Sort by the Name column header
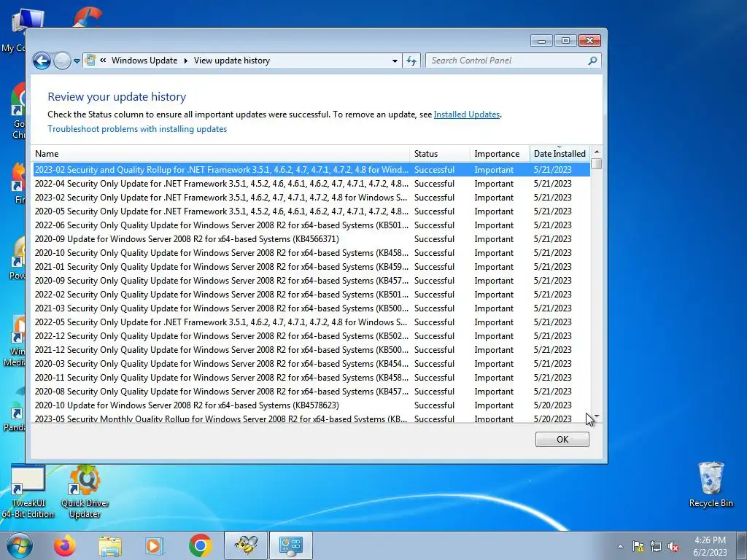The image size is (747, 560). pos(221,154)
